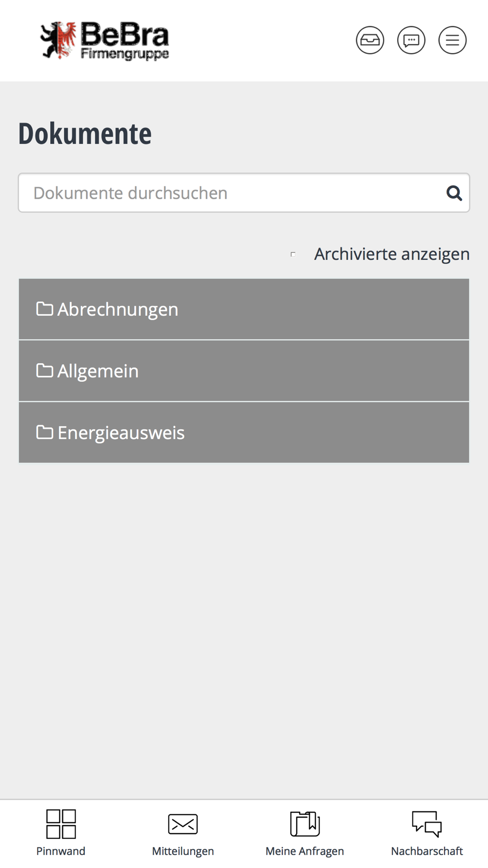488x868 pixels.
Task: Click the Archivierte anzeigen label
Action: point(391,254)
